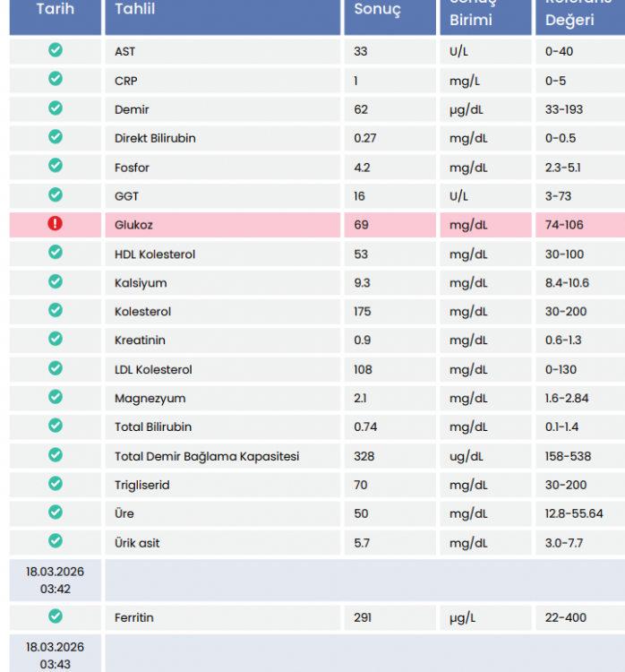Select the Glukoz test name cell
This screenshot has width=625, height=672.
click(134, 225)
